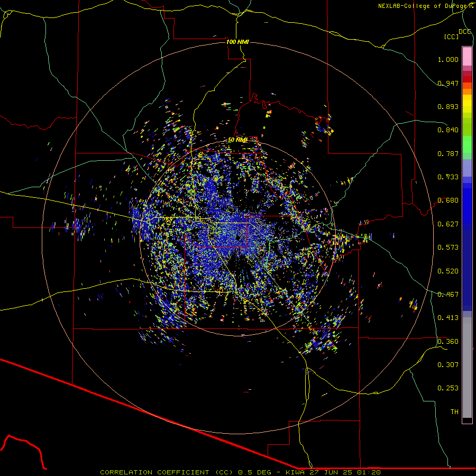Screen dimensions: 476x476
Task: Click the 0.253 scale value
Action: pos(448,388)
